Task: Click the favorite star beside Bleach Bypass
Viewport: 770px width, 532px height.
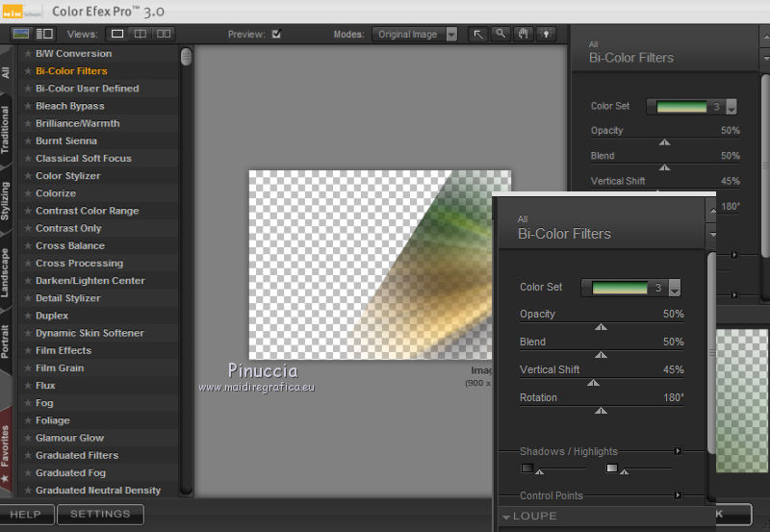Action: point(28,106)
